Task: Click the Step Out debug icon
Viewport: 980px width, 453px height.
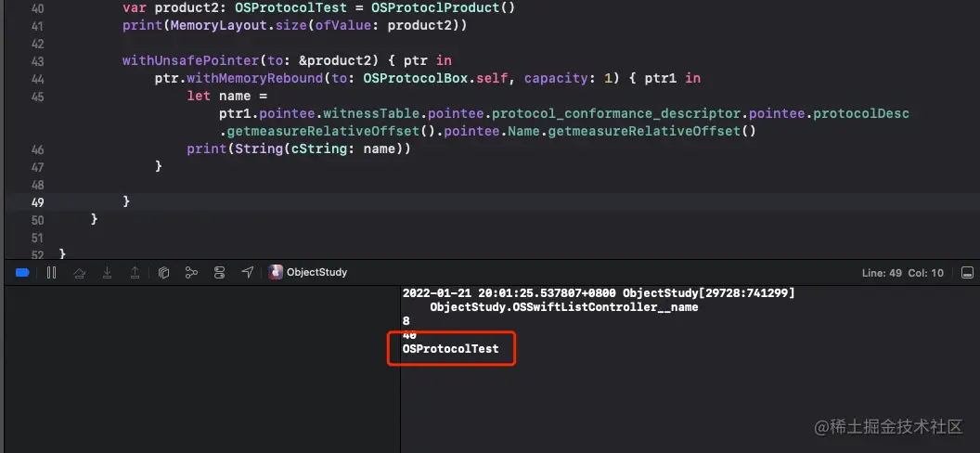Action: click(x=135, y=272)
